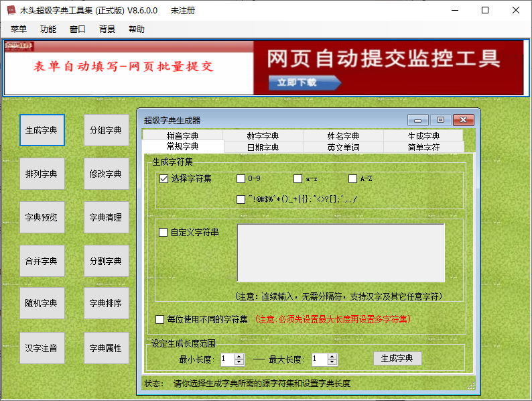Switch to the 日期字典 tab
532x401 pixels.
(263, 147)
